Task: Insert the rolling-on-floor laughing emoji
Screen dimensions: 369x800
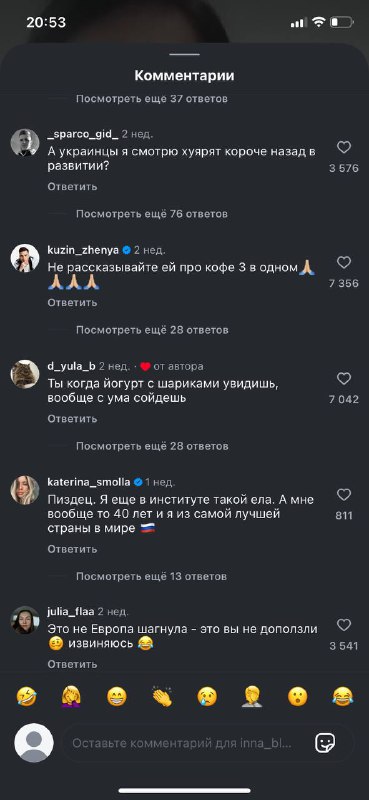Action: [x=27, y=696]
